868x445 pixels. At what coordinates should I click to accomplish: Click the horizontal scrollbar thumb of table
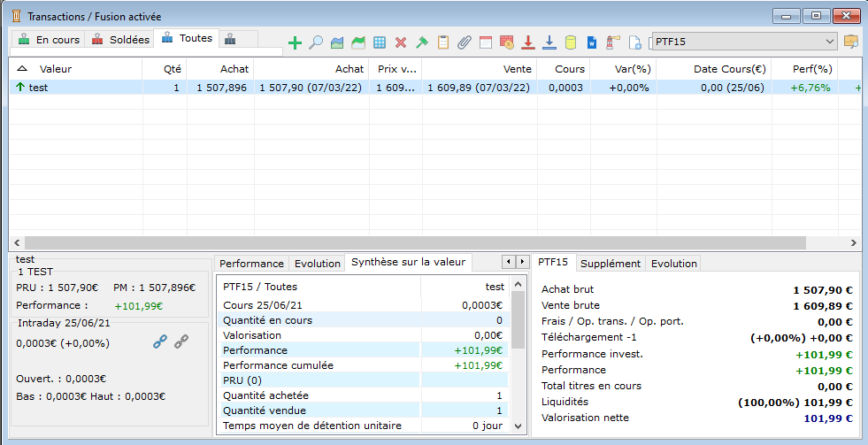pos(415,242)
